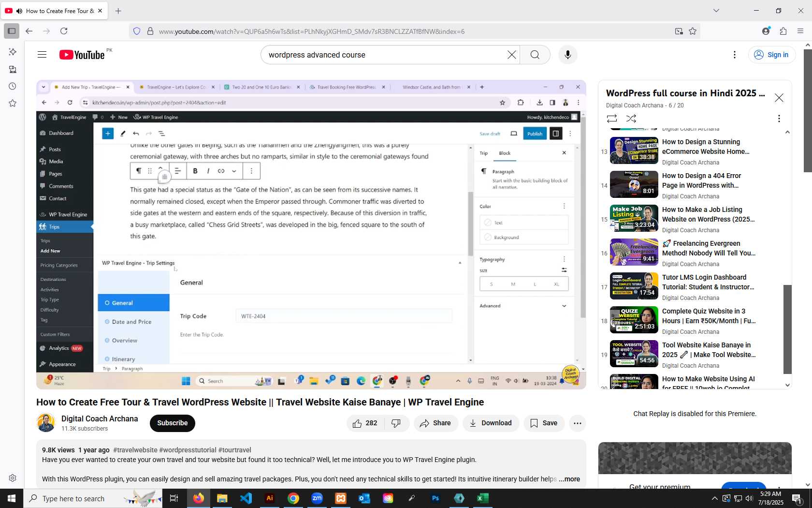Screen dimensions: 812x508
Task: Open the list all tabs dropdown
Action: [x=716, y=11]
